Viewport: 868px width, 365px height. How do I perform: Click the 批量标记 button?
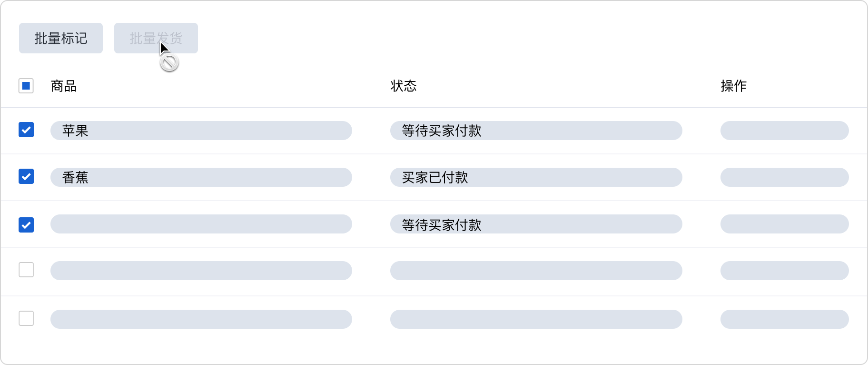point(61,38)
